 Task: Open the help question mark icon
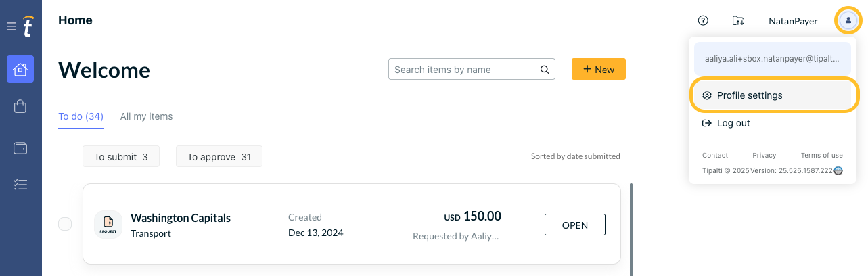703,21
